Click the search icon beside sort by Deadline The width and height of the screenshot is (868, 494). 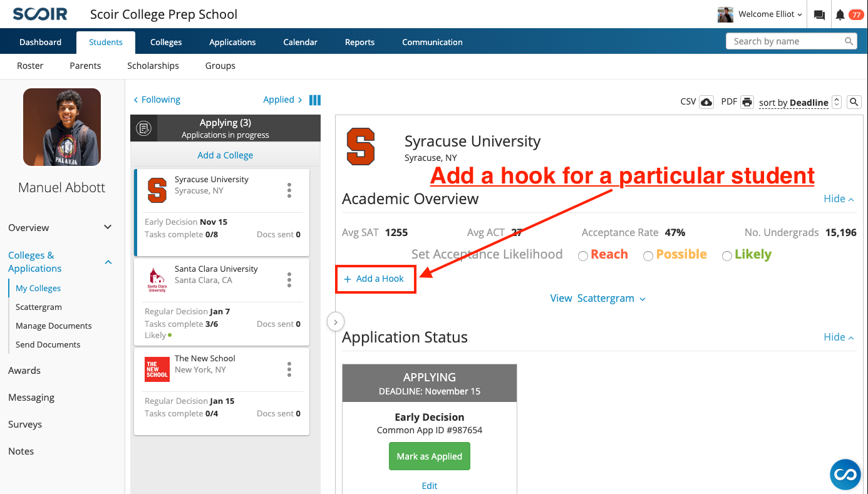click(x=854, y=102)
